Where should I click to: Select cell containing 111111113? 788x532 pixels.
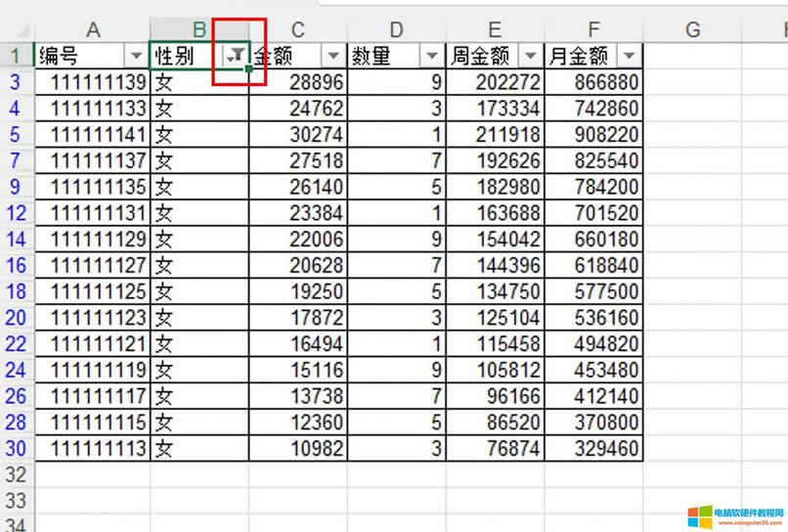pos(93,448)
